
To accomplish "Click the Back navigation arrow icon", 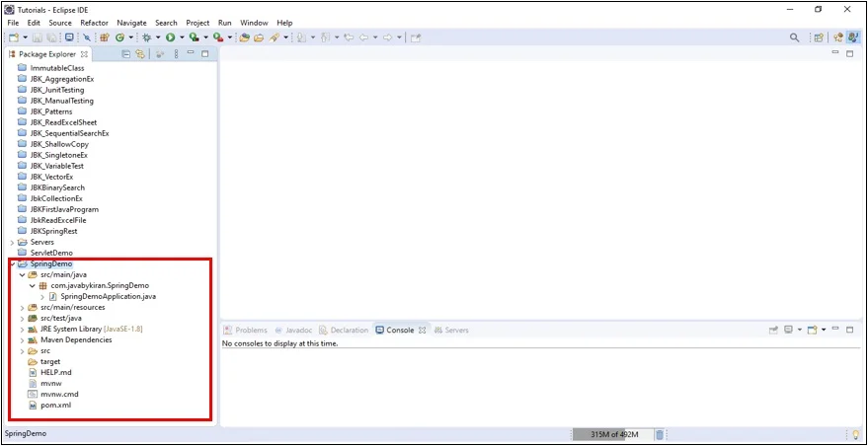I will click(363, 37).
